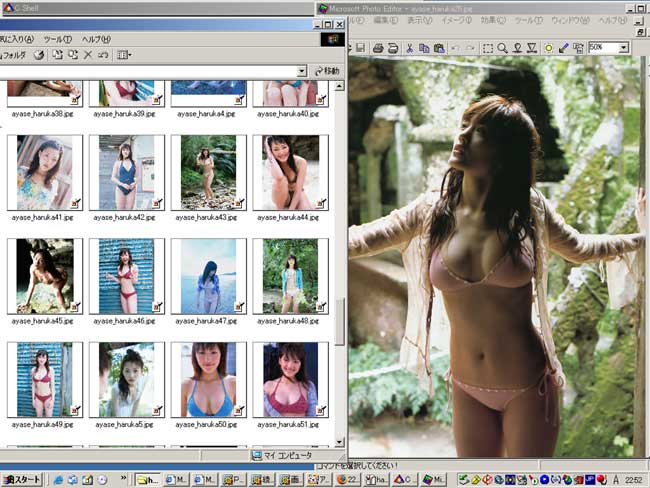Select the Sharpen tool icon

(x=532, y=48)
